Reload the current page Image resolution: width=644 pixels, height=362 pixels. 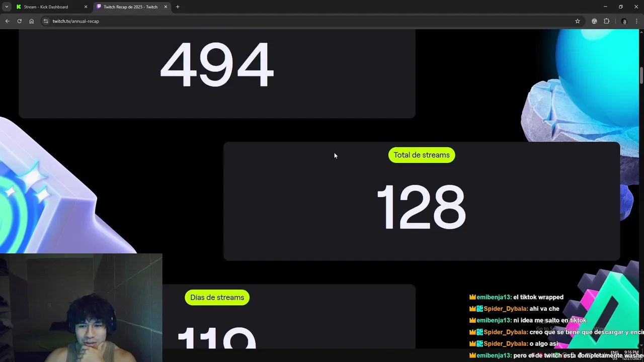coord(19,21)
